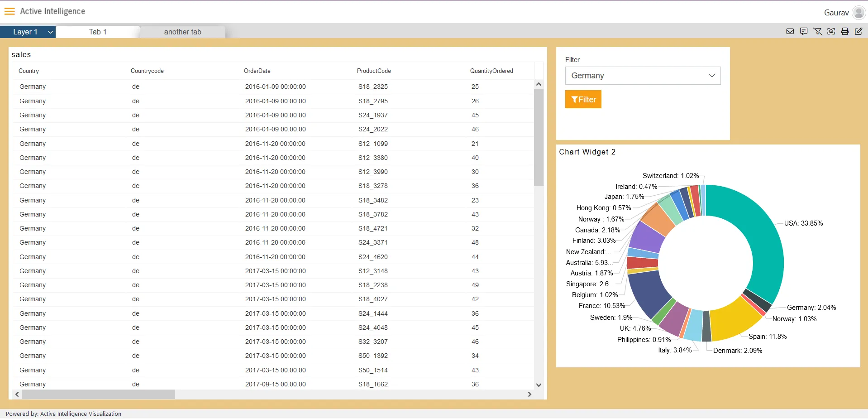This screenshot has height=419, width=868.
Task: Switch to another tab
Action: click(182, 32)
